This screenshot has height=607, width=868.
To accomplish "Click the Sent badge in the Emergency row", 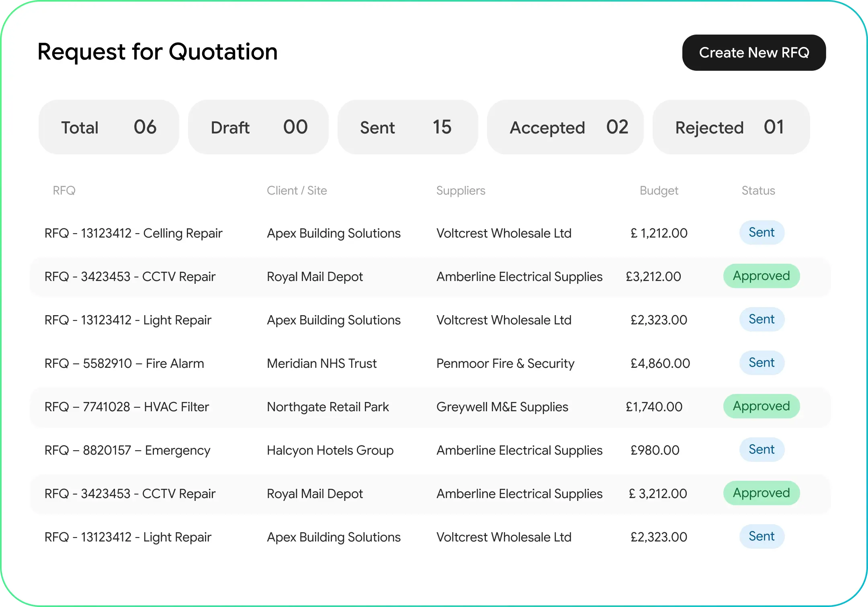I will point(762,449).
